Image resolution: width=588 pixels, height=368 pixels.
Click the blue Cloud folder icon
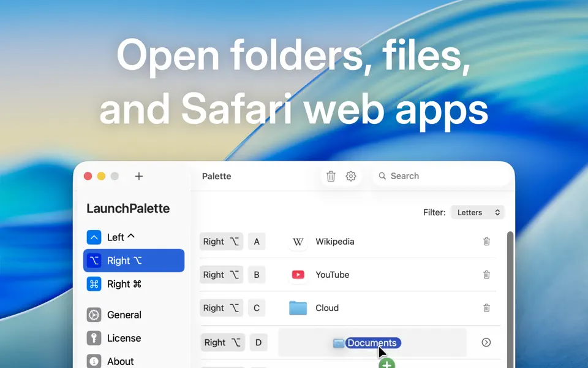298,308
